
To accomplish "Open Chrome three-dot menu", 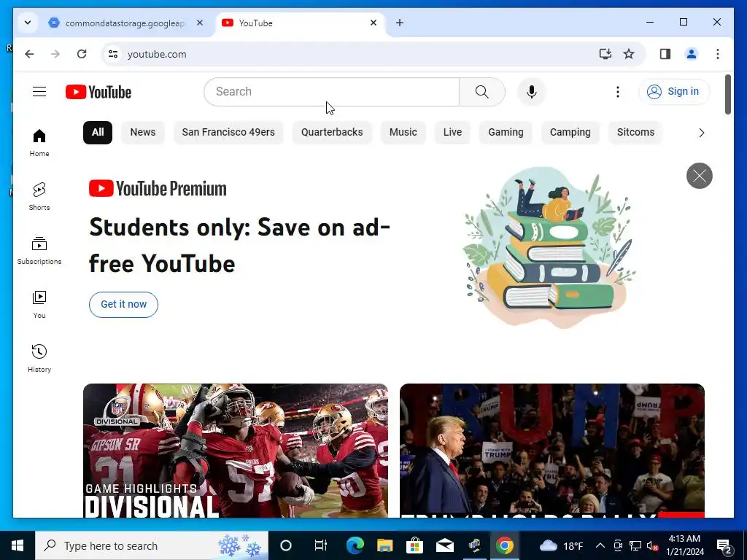I will point(718,54).
